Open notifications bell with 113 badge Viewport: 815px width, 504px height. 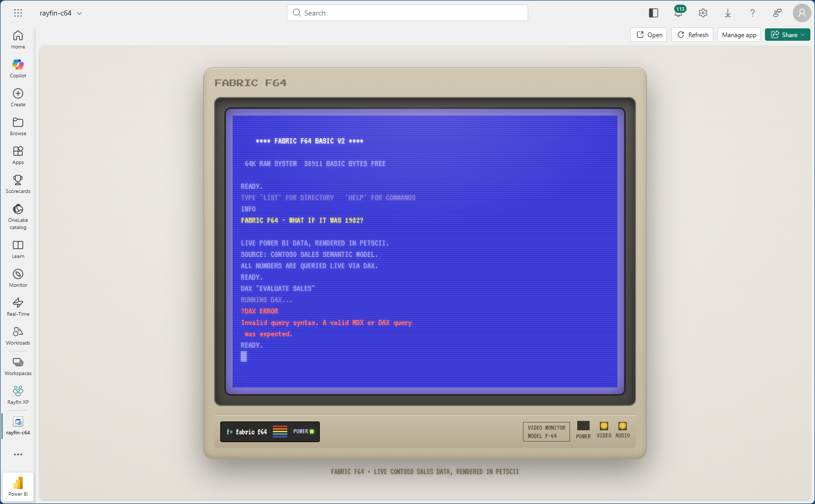pyautogui.click(x=678, y=13)
